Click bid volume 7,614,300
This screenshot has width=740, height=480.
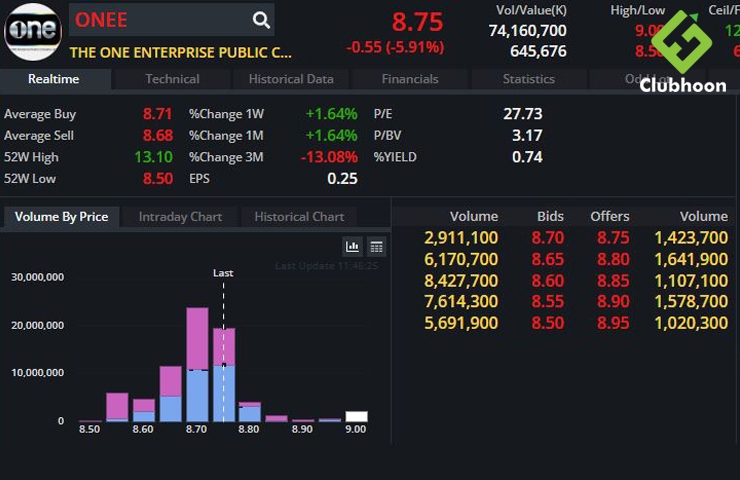461,301
